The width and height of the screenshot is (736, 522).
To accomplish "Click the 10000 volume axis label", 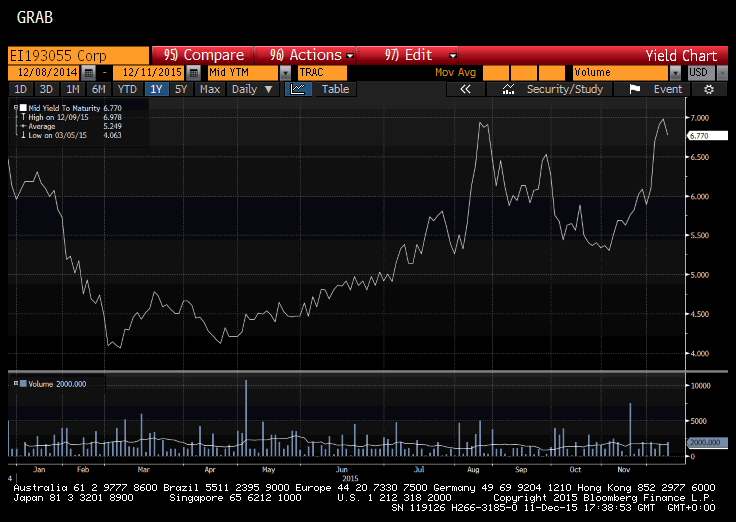I will pos(700,385).
